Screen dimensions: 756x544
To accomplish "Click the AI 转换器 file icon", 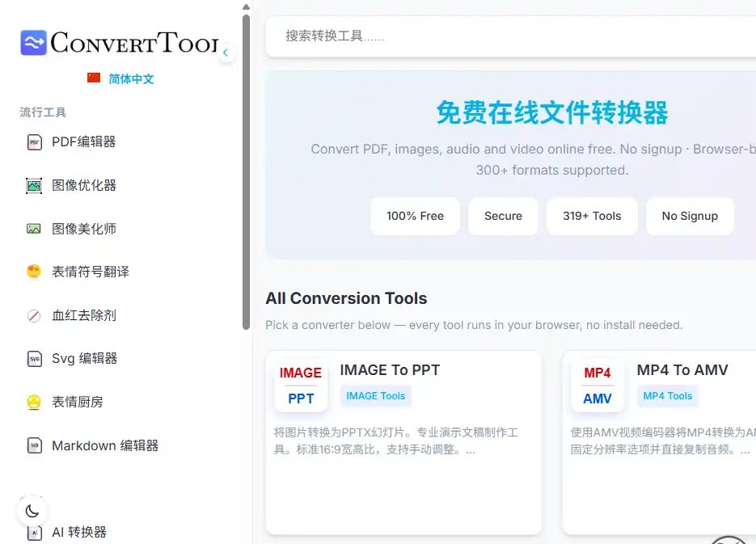I will (34, 533).
